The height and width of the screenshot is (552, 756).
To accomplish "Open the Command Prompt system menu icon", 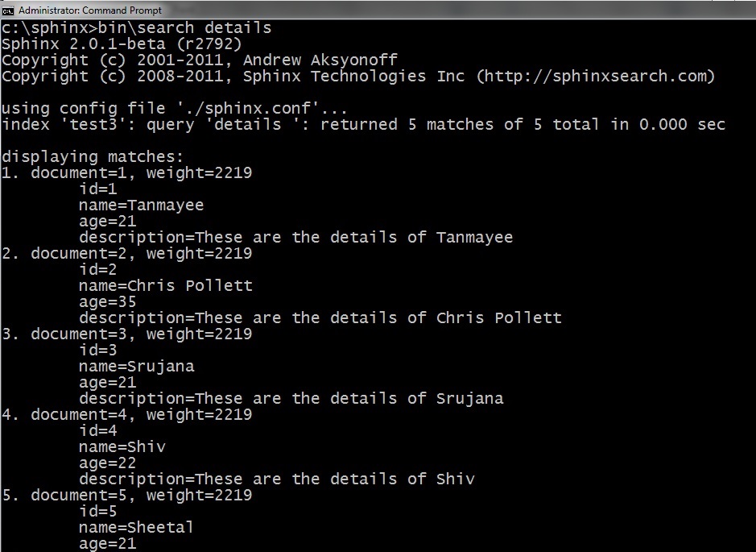I will coord(8,10).
